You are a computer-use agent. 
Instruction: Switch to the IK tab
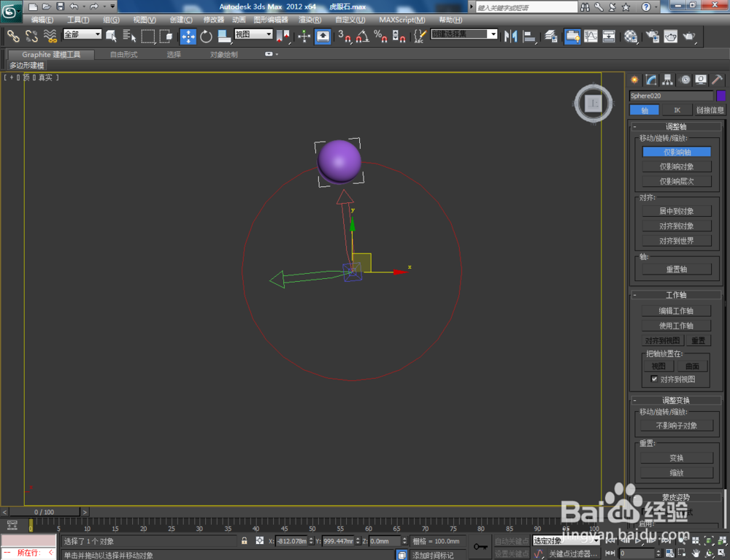tap(677, 110)
